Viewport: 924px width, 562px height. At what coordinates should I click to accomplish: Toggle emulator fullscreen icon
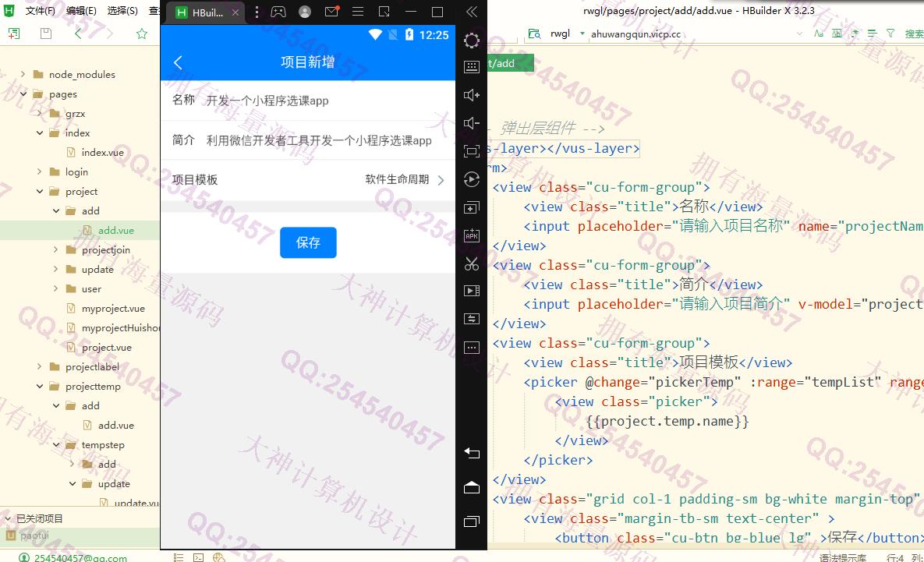[x=472, y=151]
